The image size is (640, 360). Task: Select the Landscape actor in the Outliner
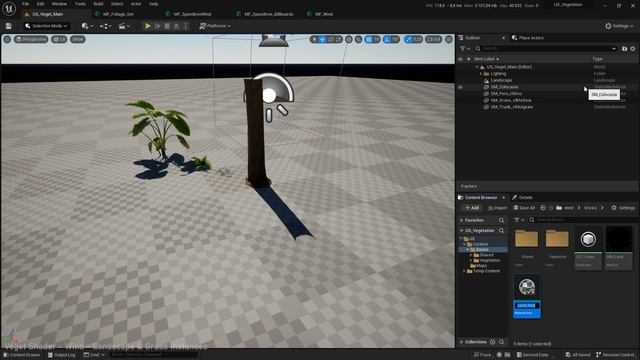500,80
